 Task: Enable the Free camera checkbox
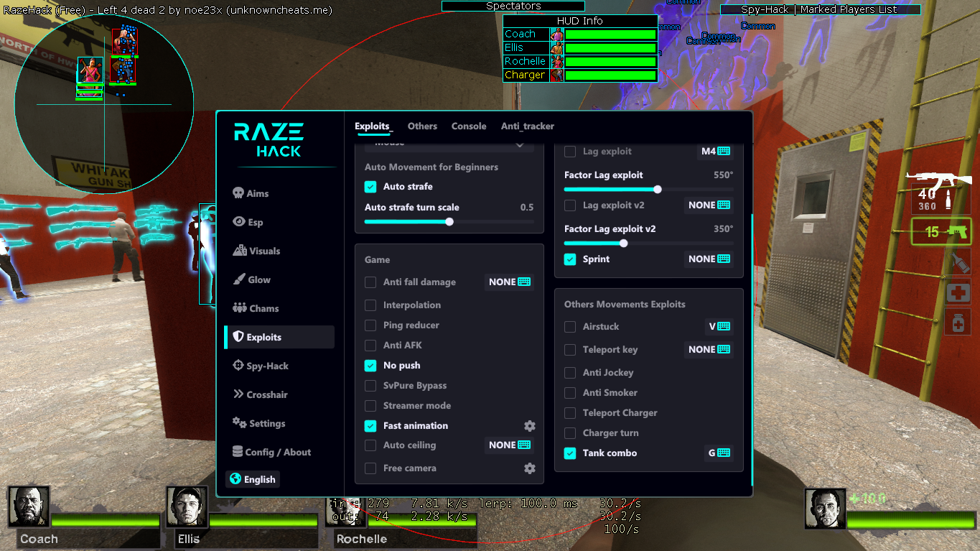[x=370, y=468]
